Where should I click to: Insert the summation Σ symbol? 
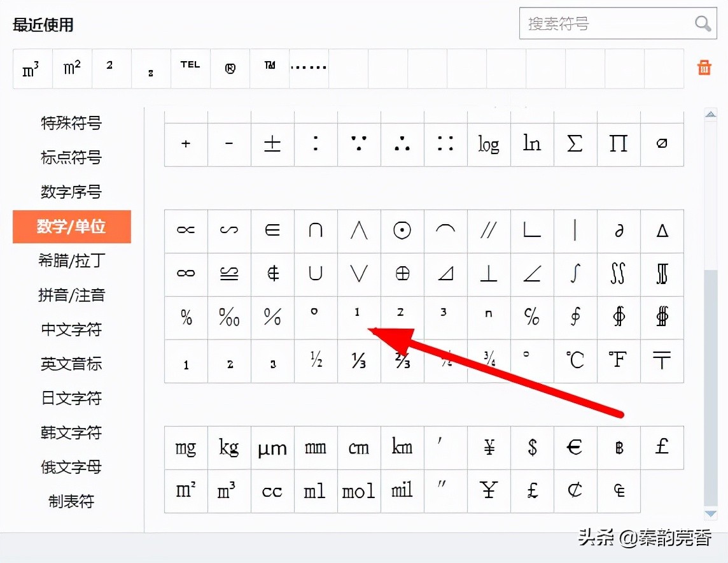[575, 144]
